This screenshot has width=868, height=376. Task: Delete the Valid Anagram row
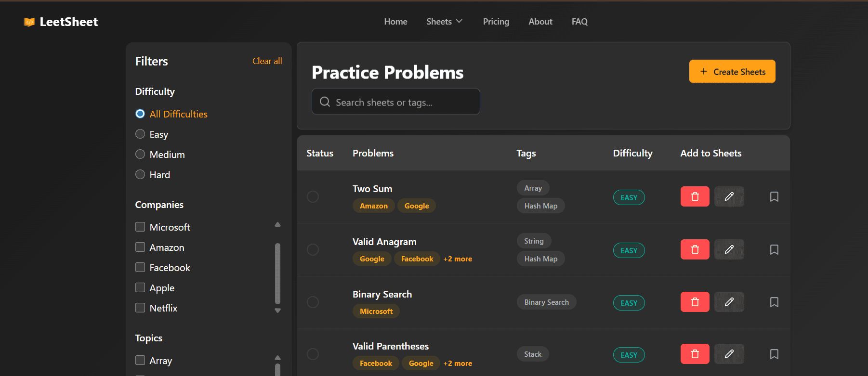pos(695,249)
